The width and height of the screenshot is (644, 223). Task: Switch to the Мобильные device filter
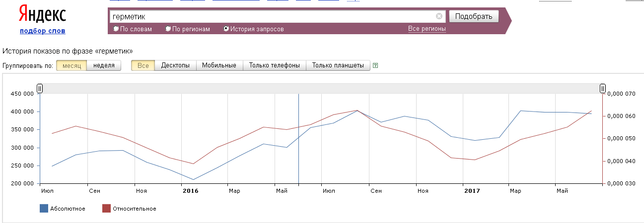(219, 65)
